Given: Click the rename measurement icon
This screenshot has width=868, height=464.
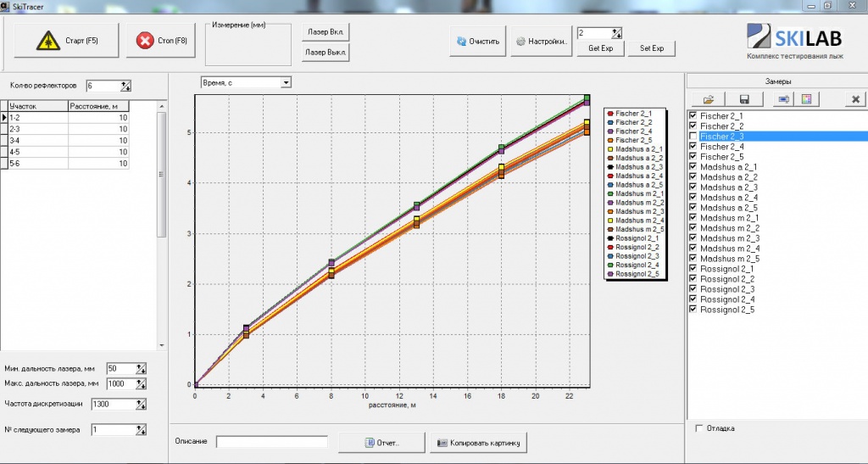Looking at the screenshot, I should [x=784, y=99].
